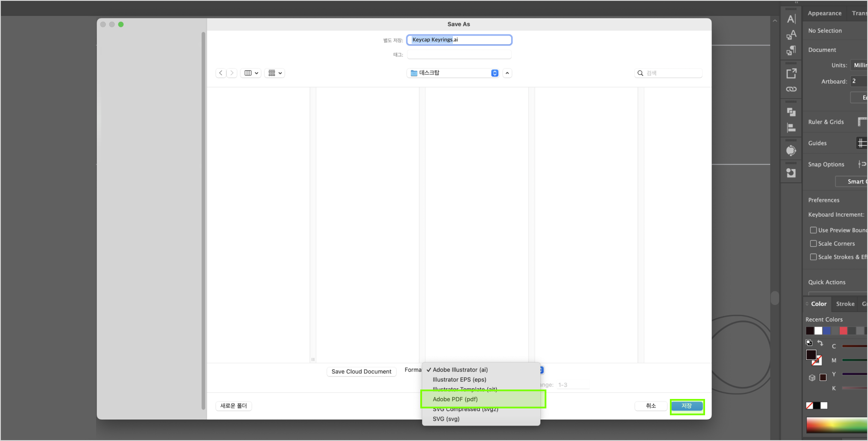868x441 pixels.
Task: Pick the red recent color swatch
Action: pos(843,331)
